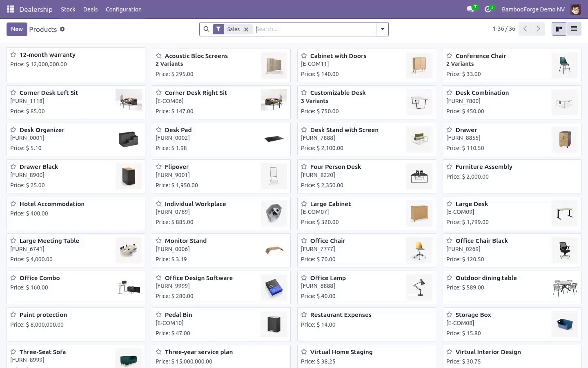Expand the search options dropdown arrow
The width and height of the screenshot is (588, 368).
click(383, 29)
